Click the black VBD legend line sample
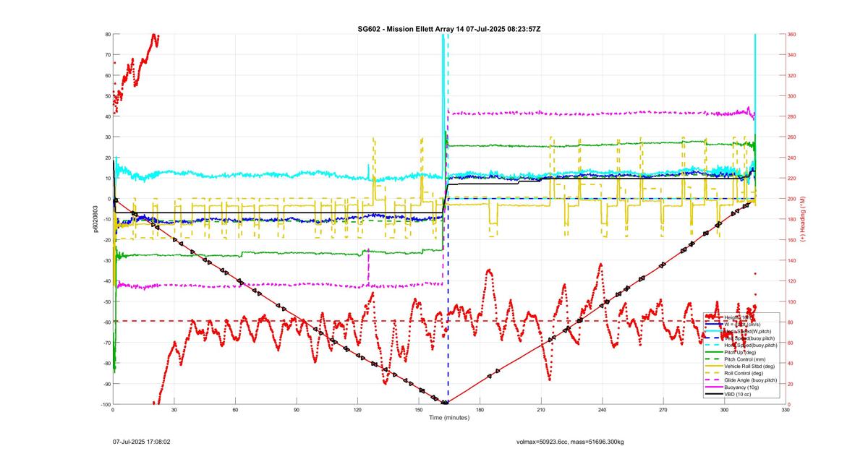The width and height of the screenshot is (868, 454). 714,394
